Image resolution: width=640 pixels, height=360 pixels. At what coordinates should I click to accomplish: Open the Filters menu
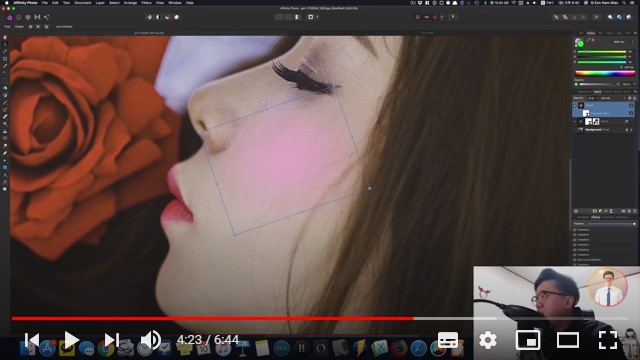click(x=146, y=3)
